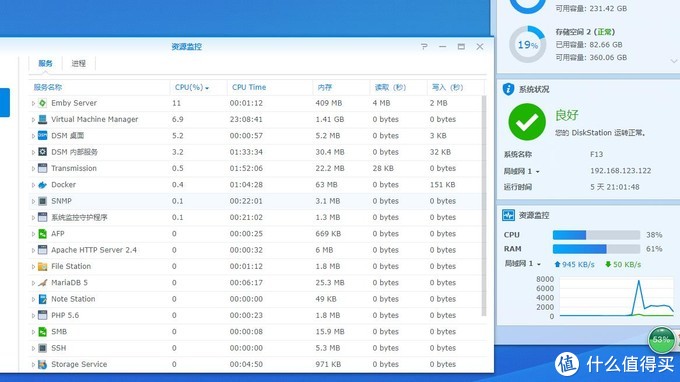
Task: Select the PHP 5.6 row name
Action: click(65, 315)
